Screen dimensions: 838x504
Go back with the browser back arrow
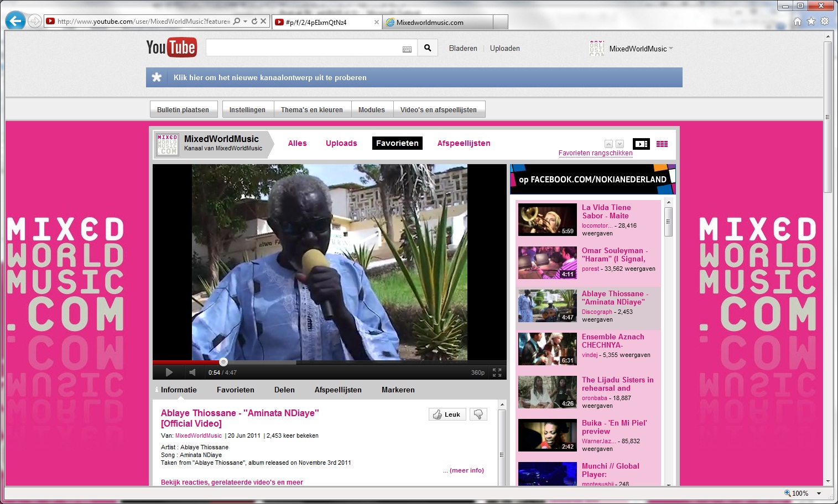click(x=15, y=21)
